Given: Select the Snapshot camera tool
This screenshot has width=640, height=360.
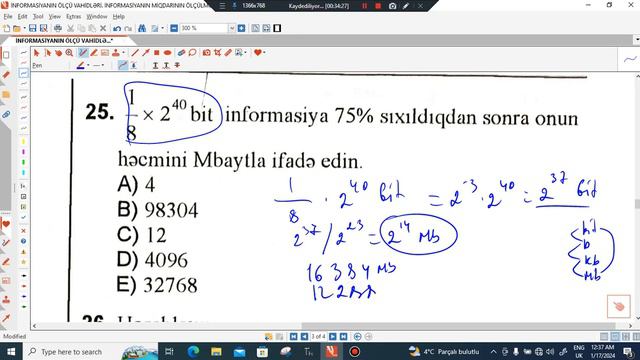Looking at the screenshot, I should tap(207, 53).
